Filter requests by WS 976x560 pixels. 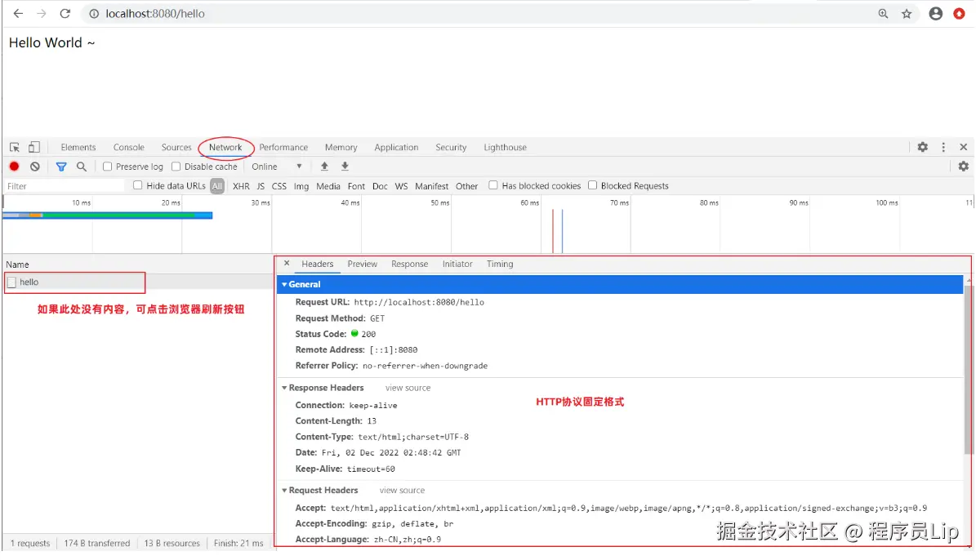402,186
